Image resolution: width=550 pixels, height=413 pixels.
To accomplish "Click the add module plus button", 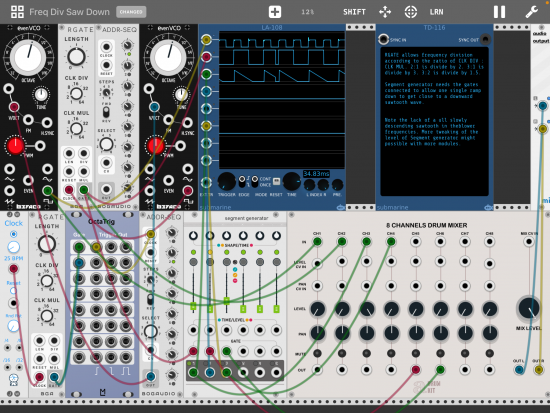I will [275, 12].
